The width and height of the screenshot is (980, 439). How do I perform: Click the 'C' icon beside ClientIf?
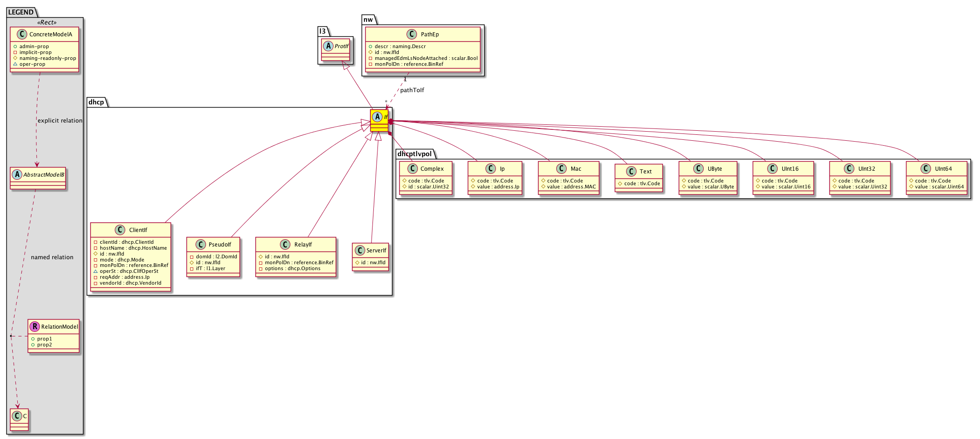tap(120, 230)
